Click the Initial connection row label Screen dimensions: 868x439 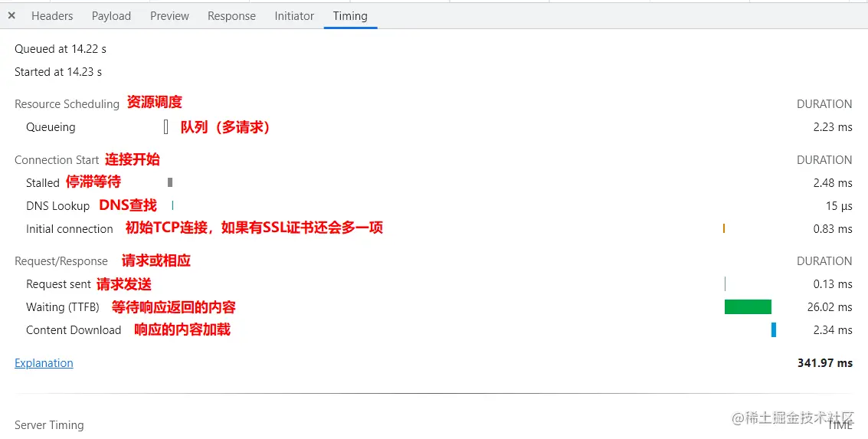[69, 228]
